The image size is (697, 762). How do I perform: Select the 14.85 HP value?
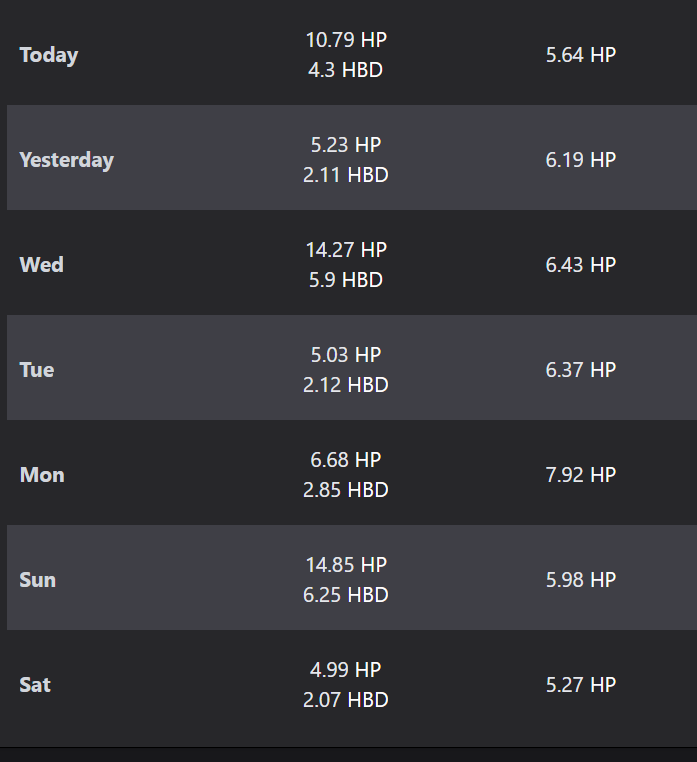346,565
